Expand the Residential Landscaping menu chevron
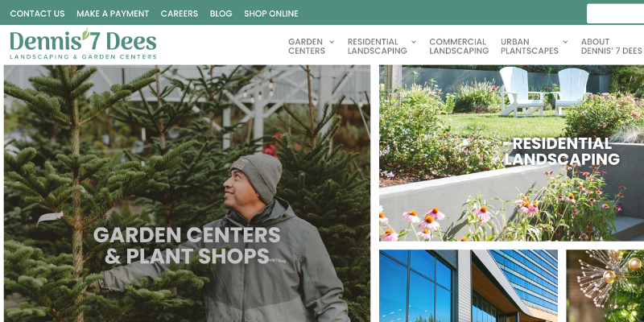Screen dimensions: 644x322 point(414,42)
